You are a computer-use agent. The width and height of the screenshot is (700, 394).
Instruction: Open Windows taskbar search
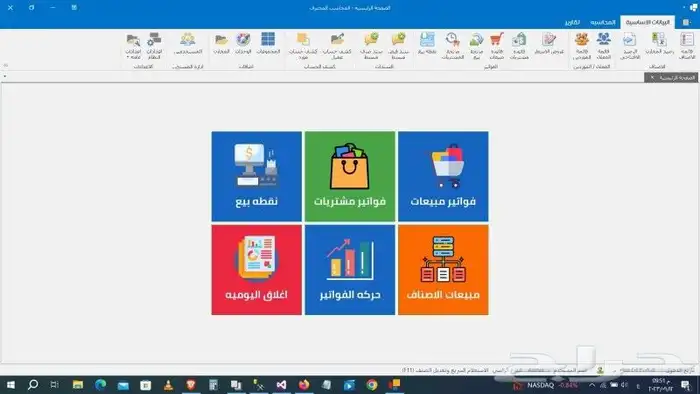point(33,385)
